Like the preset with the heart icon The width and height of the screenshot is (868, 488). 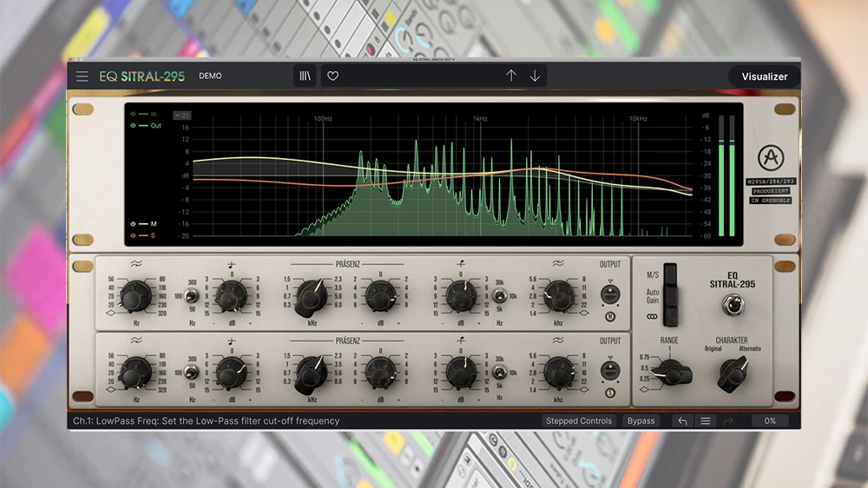point(332,76)
